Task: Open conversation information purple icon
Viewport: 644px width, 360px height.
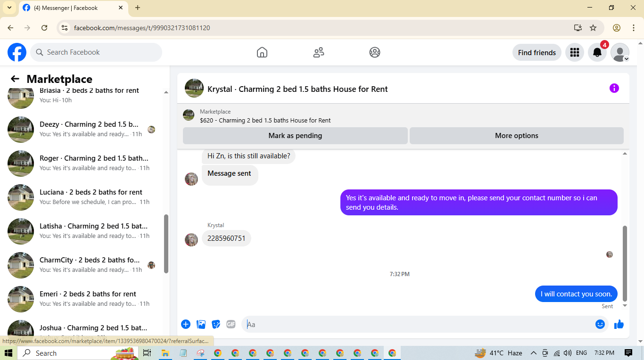Action: [x=614, y=88]
